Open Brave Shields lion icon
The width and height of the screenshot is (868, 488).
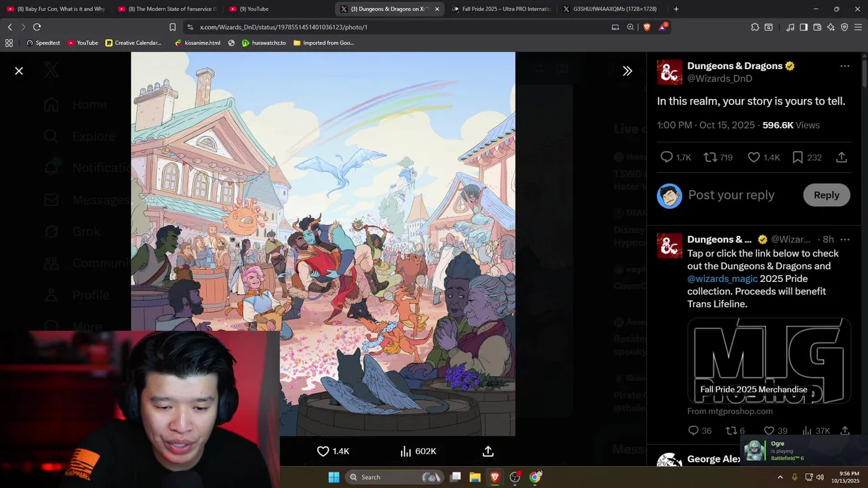pos(646,27)
